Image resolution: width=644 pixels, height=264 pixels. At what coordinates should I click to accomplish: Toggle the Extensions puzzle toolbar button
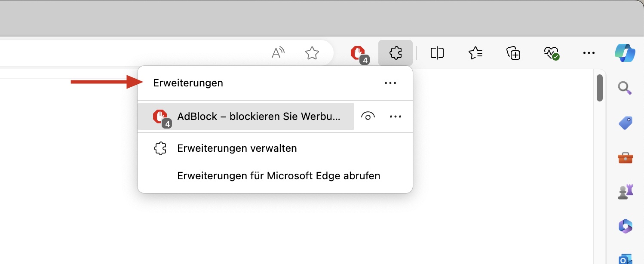point(395,53)
